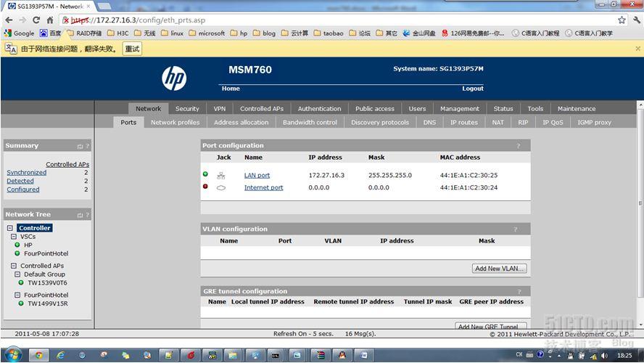Click the green LAN port status indicator

tap(205, 174)
